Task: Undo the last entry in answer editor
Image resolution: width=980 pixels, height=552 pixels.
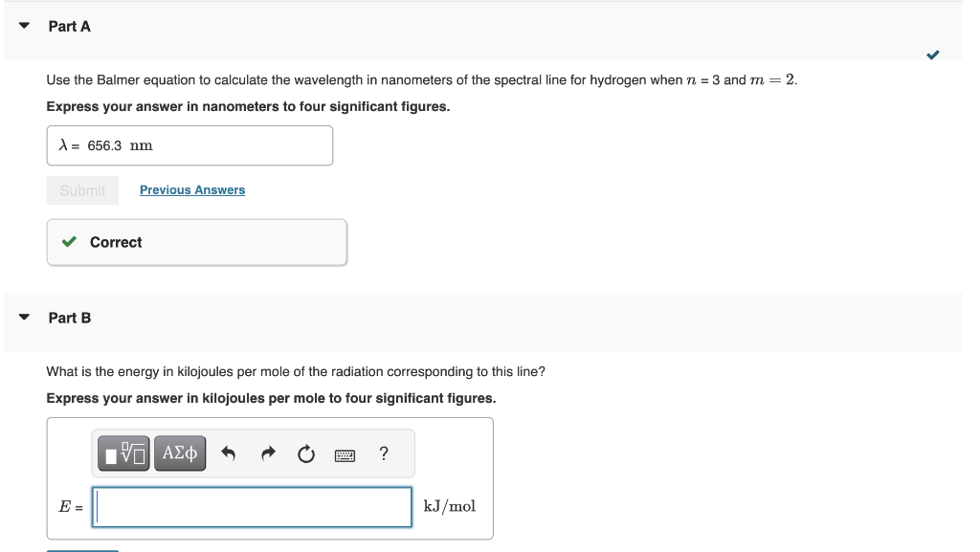Action: (228, 453)
